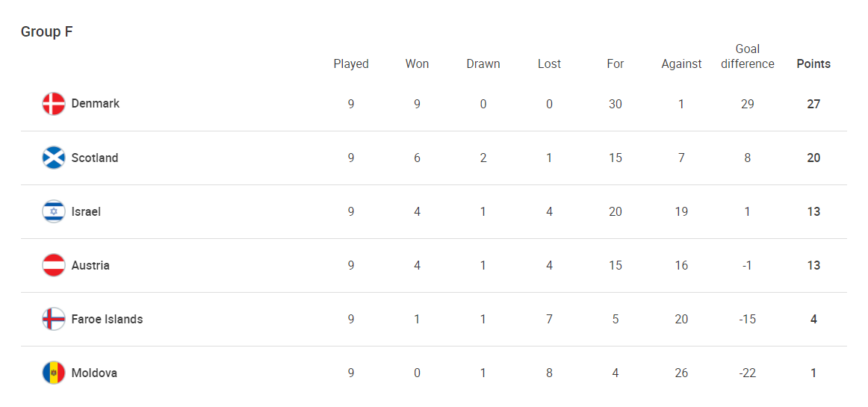Click the Moldova flag icon

click(x=54, y=373)
